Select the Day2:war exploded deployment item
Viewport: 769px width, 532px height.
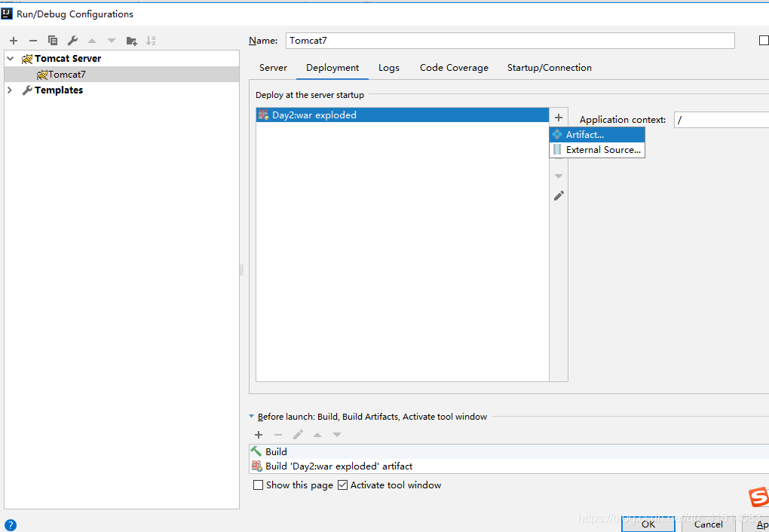tap(402, 115)
